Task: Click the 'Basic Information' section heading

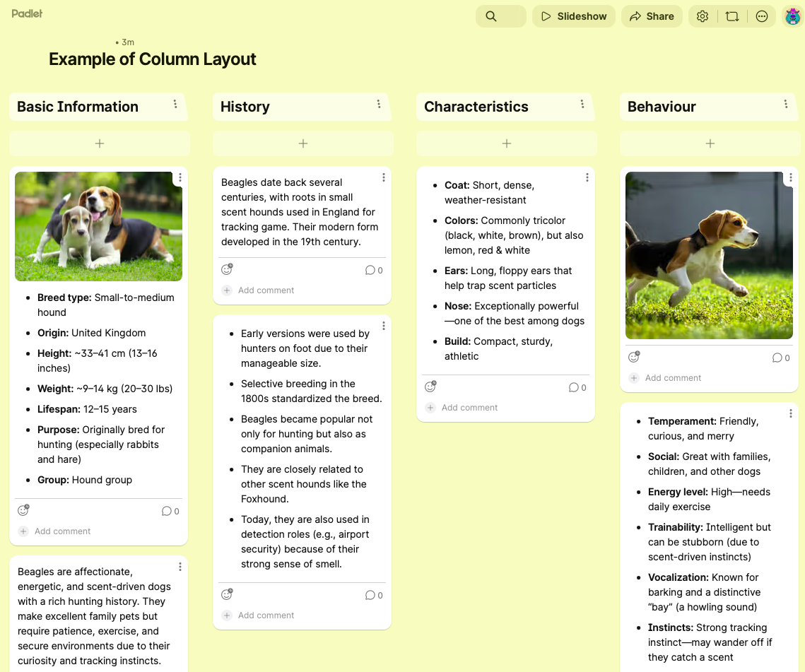Action: (x=78, y=107)
